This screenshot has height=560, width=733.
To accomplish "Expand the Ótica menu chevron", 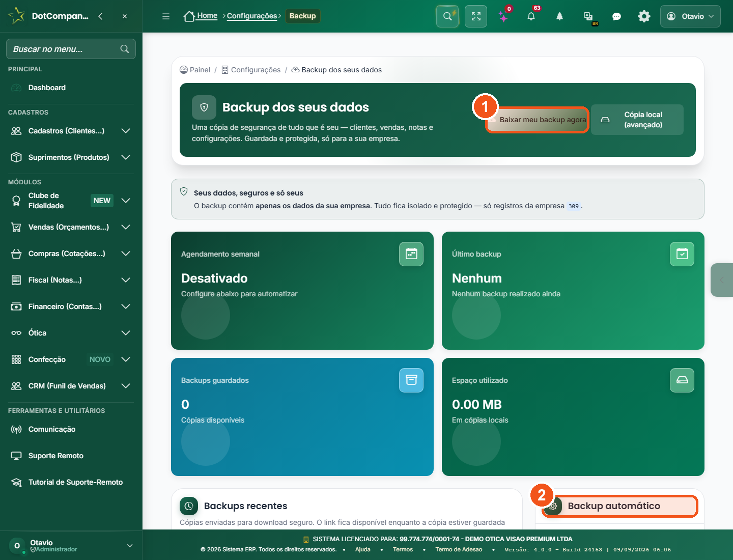I will click(x=126, y=333).
